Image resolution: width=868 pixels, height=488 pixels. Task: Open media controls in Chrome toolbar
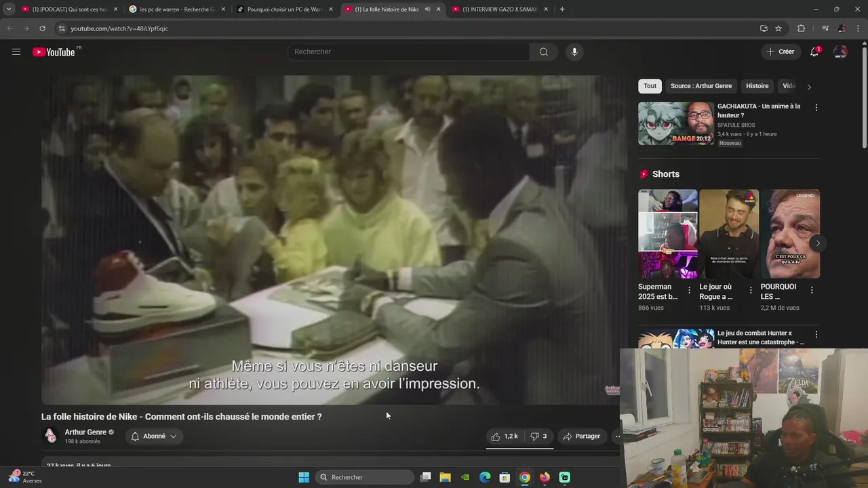tap(825, 28)
